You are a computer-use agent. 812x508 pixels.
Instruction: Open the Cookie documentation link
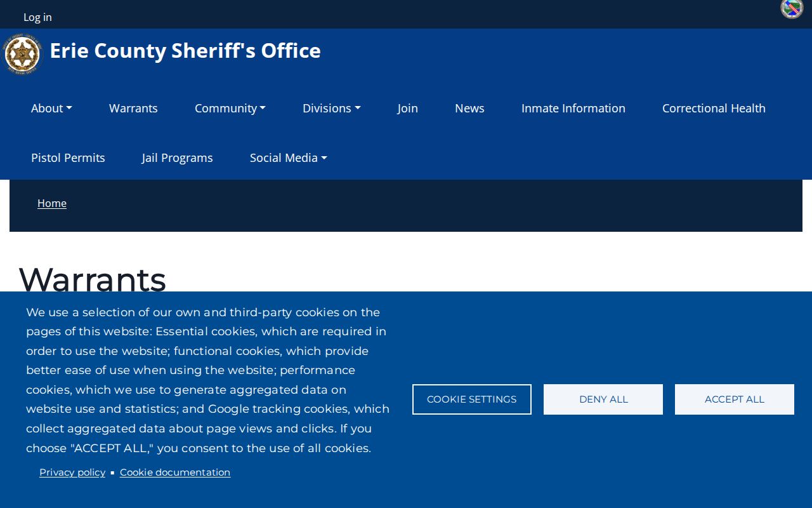[175, 472]
